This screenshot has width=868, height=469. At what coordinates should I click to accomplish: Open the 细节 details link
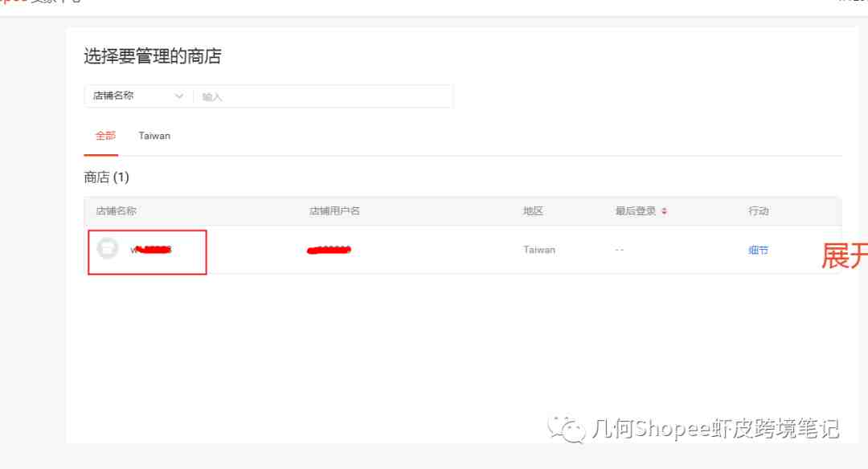[x=758, y=250]
